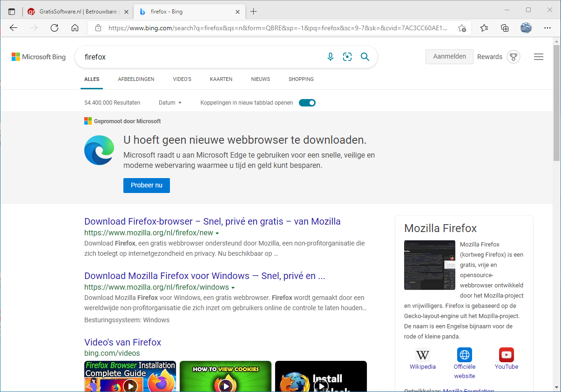Add this page to favorites star icon

pyautogui.click(x=462, y=28)
